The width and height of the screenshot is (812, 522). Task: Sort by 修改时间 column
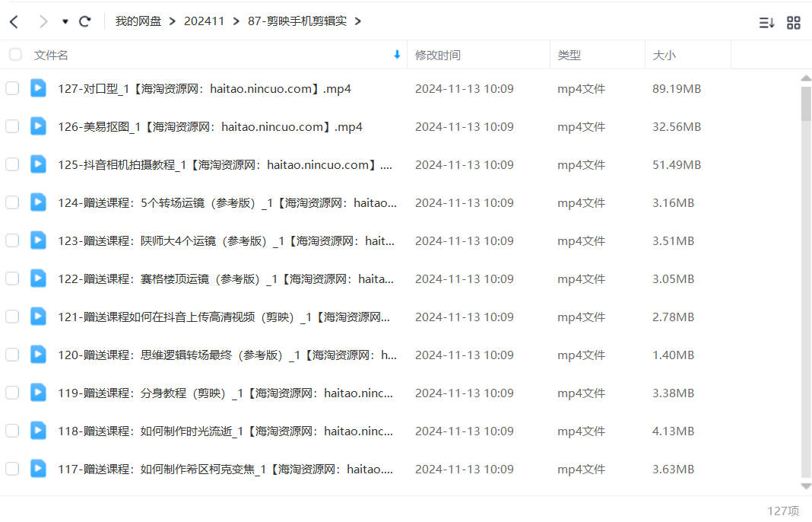tap(438, 55)
